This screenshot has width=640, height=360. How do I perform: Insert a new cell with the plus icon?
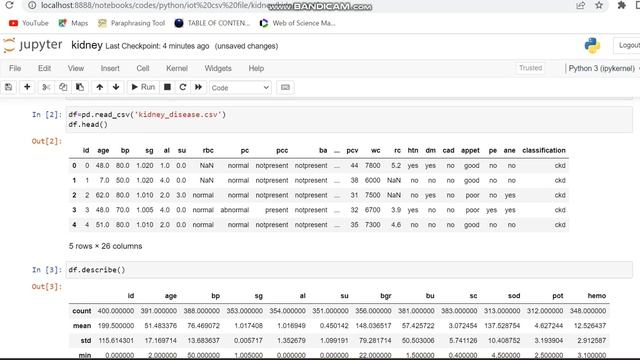[27, 87]
